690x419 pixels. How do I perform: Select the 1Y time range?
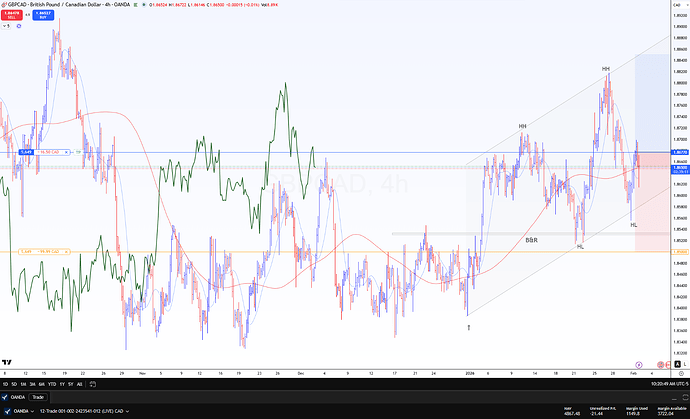[62, 384]
